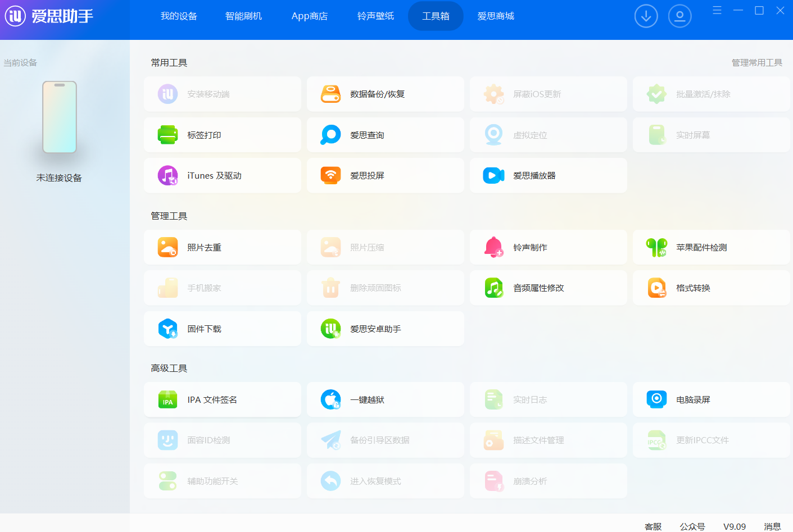The image size is (793, 532).
Task: Click the user account icon in header
Action: pos(679,16)
